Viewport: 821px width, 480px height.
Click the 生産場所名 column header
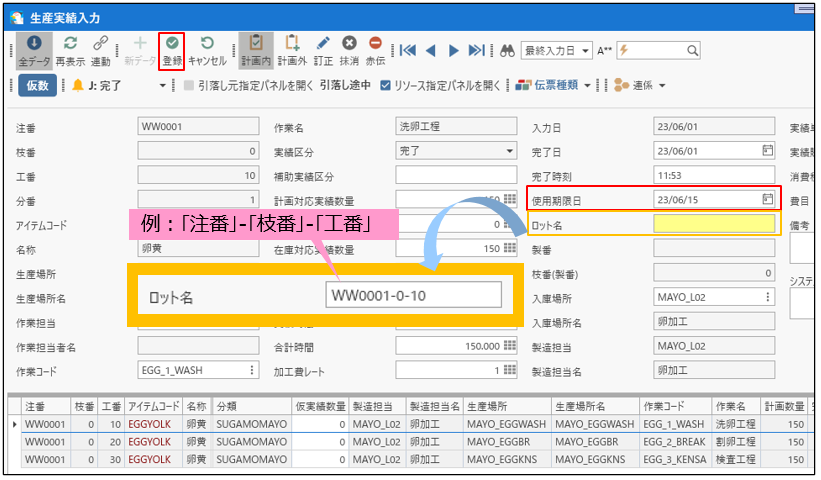pos(595,406)
